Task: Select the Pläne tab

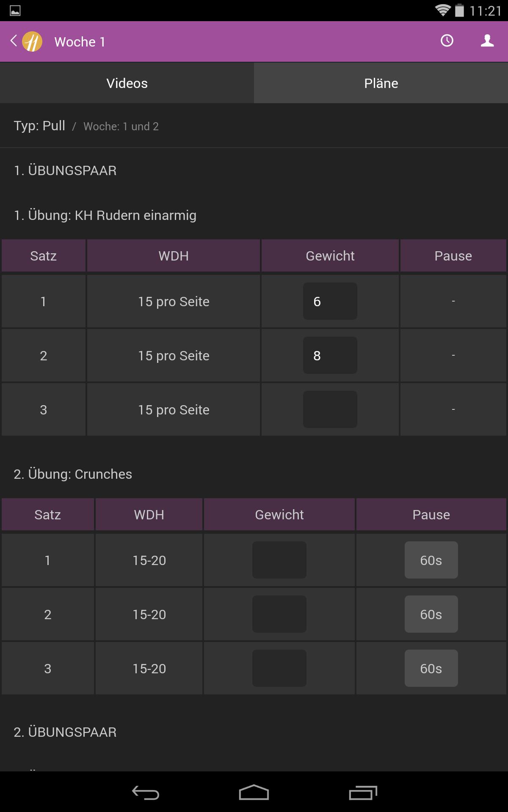Action: (381, 83)
